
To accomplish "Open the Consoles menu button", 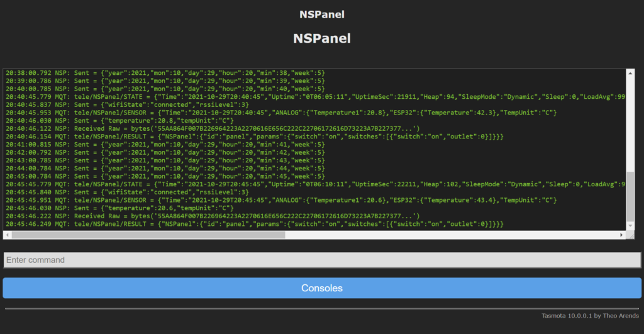I will coord(322,288).
